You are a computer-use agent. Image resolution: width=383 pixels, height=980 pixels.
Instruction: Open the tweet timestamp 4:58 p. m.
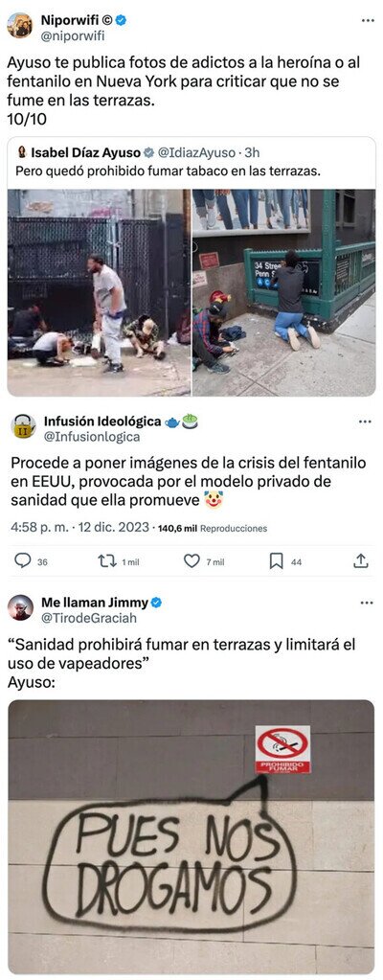(x=38, y=528)
